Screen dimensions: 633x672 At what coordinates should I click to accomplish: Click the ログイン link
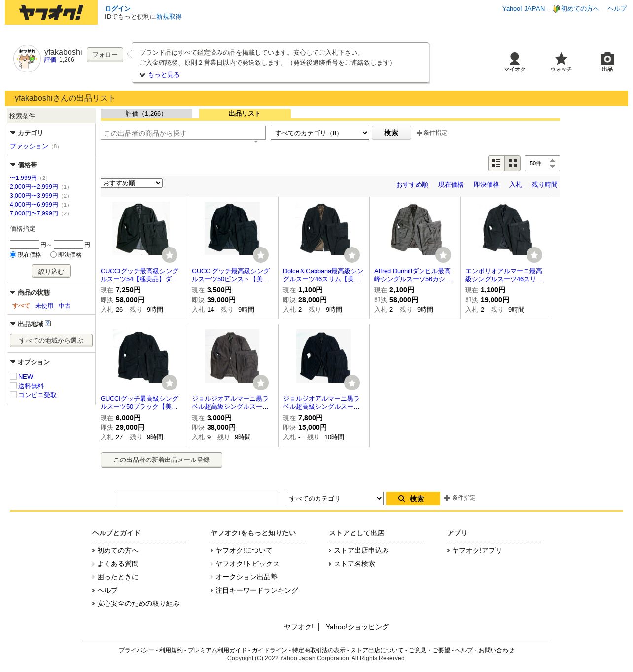click(118, 9)
